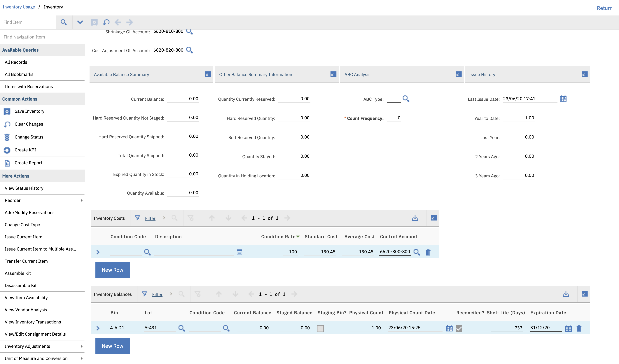Image resolution: width=619 pixels, height=364 pixels.
Task: Open the ABC Type magnifier lookup
Action: pos(406,99)
